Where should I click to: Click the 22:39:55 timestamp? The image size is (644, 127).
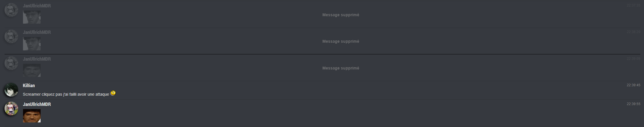[633, 104]
